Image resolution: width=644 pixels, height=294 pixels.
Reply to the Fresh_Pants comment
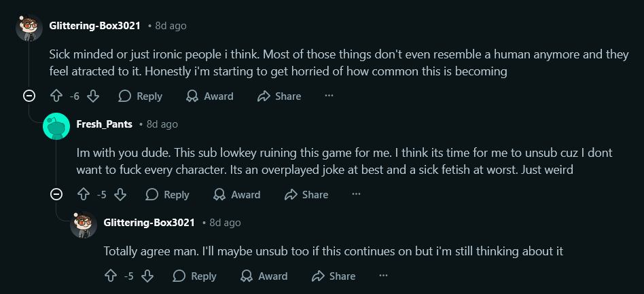tap(168, 195)
